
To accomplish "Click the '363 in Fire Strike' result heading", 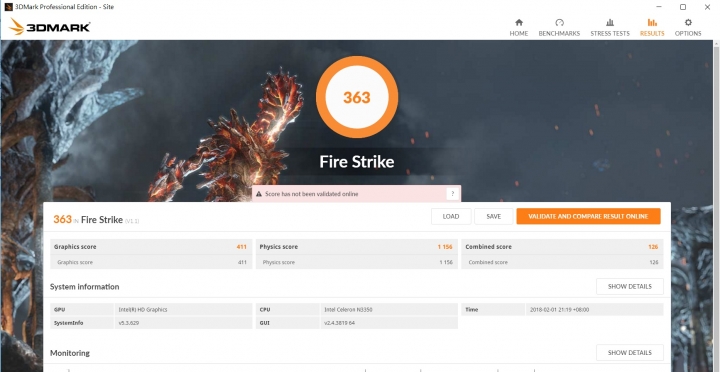I will [x=96, y=220].
